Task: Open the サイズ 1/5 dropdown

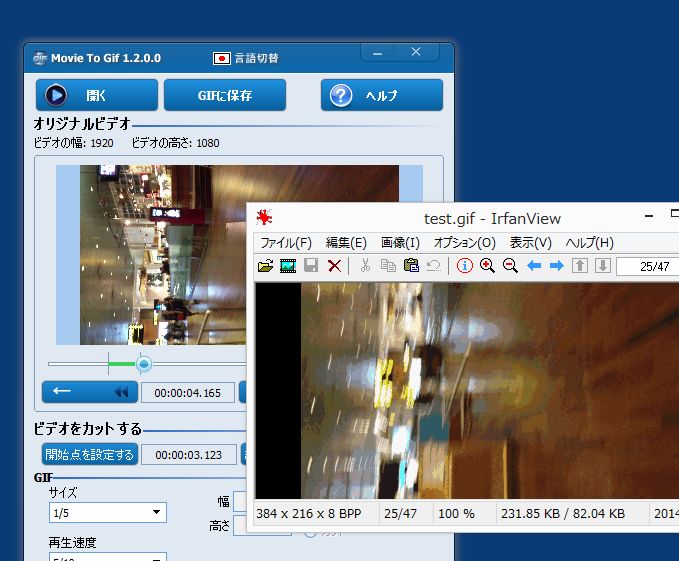Action: pyautogui.click(x=108, y=513)
